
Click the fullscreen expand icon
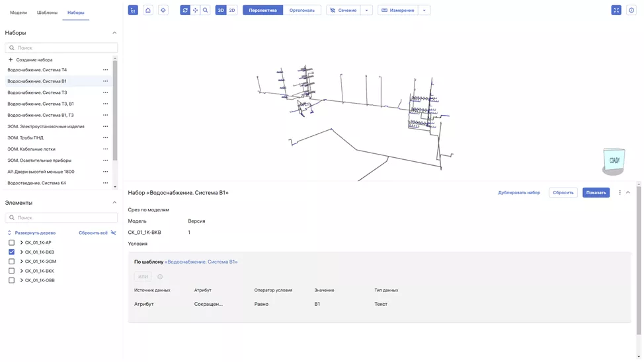point(616,11)
